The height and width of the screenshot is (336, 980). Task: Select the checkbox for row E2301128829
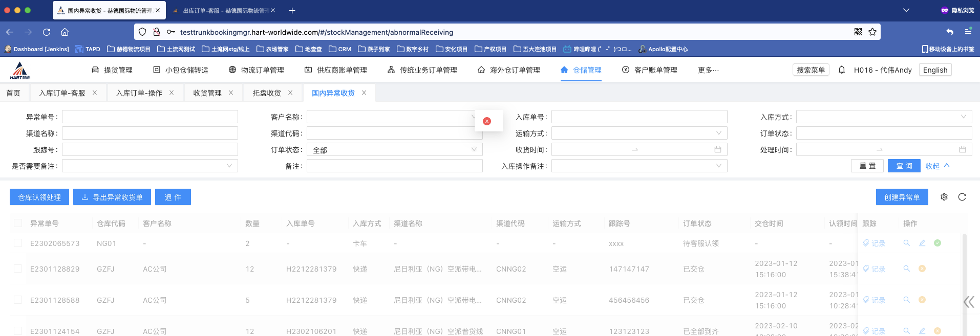pos(18,268)
